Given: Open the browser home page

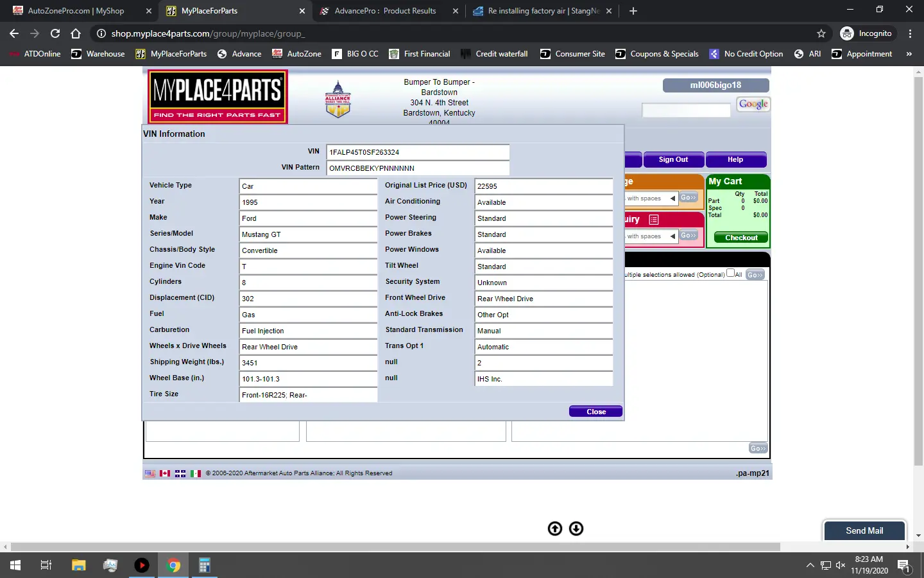Looking at the screenshot, I should click(76, 33).
